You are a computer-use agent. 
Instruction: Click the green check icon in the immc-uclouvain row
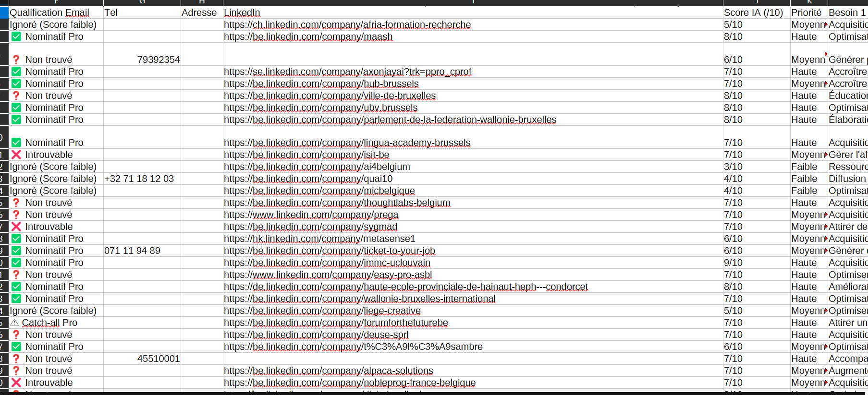pyautogui.click(x=16, y=263)
